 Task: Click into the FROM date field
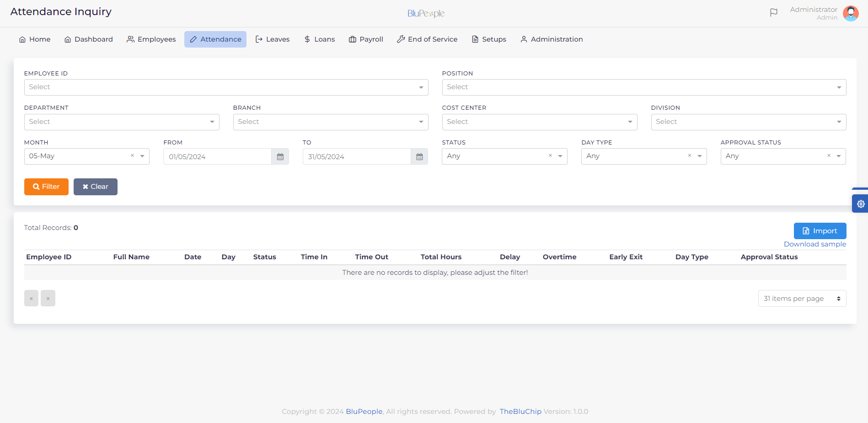point(217,157)
